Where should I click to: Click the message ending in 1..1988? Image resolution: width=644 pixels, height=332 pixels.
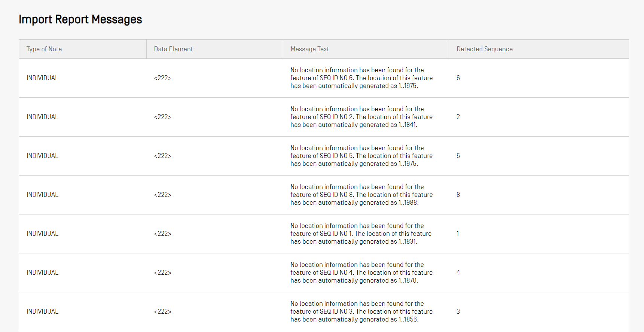pyautogui.click(x=361, y=195)
